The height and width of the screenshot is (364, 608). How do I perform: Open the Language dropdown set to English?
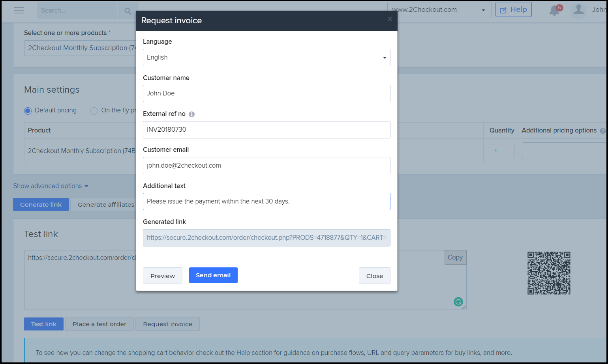266,58
